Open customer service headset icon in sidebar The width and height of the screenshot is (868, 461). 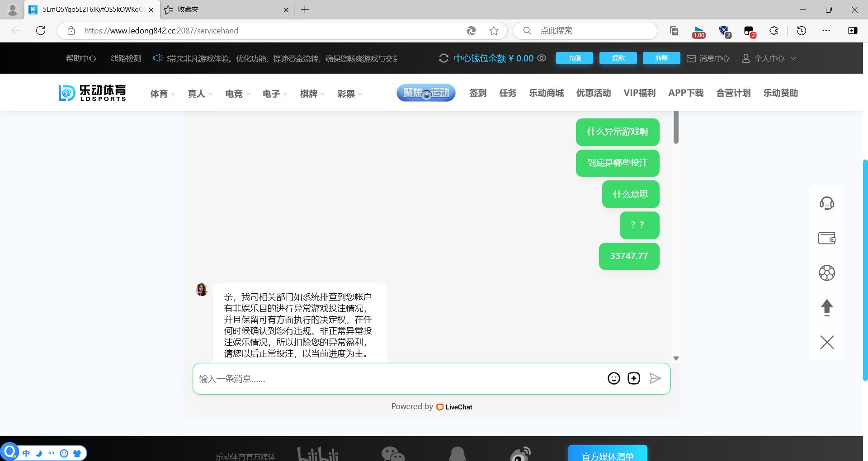(826, 203)
